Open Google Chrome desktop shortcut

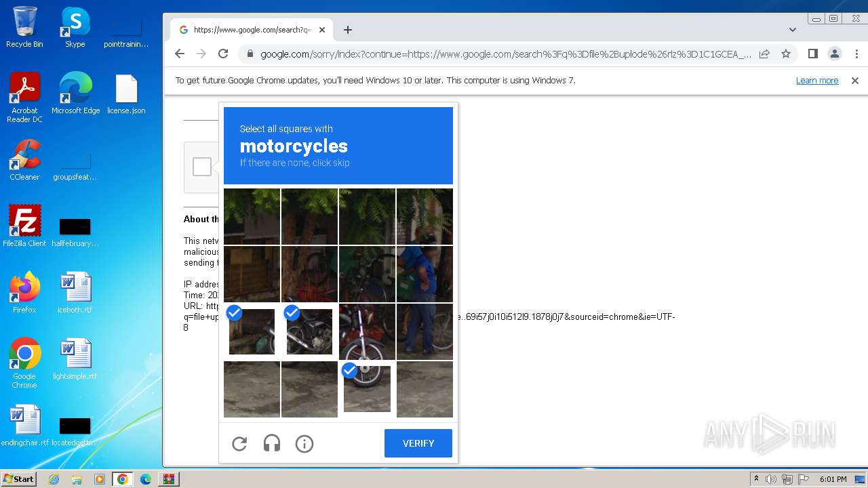(24, 363)
